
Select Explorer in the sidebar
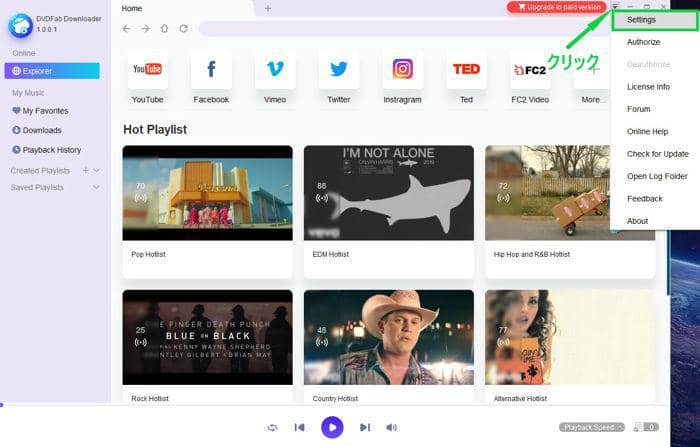coord(52,71)
